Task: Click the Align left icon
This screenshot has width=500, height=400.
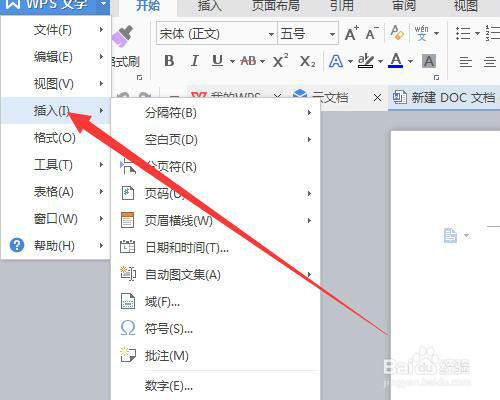Action: (x=465, y=62)
